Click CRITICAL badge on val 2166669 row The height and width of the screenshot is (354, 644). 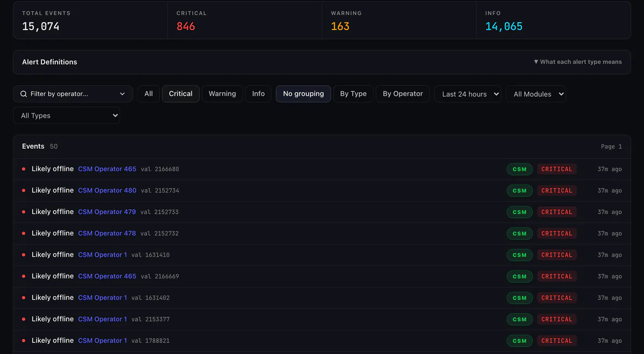coord(557,276)
